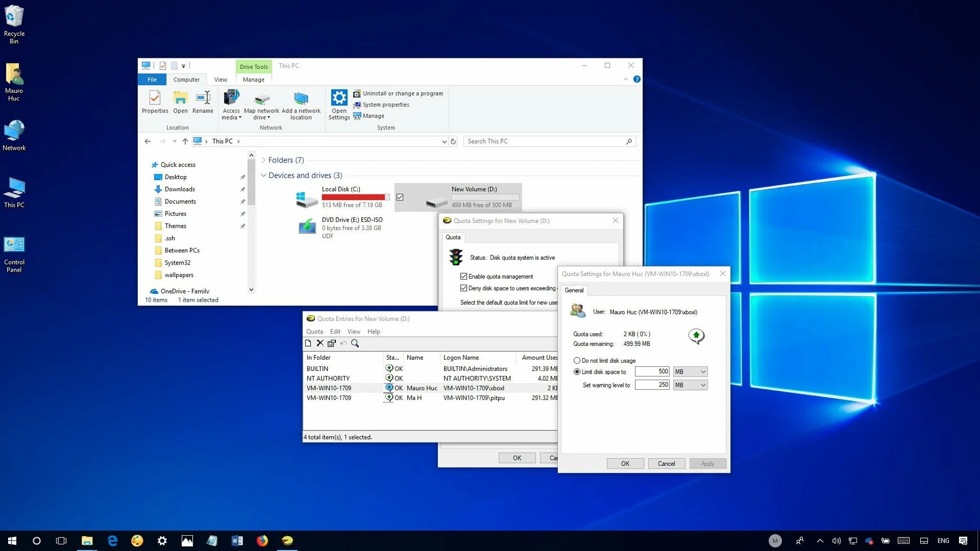980x551 pixels.
Task: Switch to the General tab in Quota Settings
Action: tap(573, 290)
